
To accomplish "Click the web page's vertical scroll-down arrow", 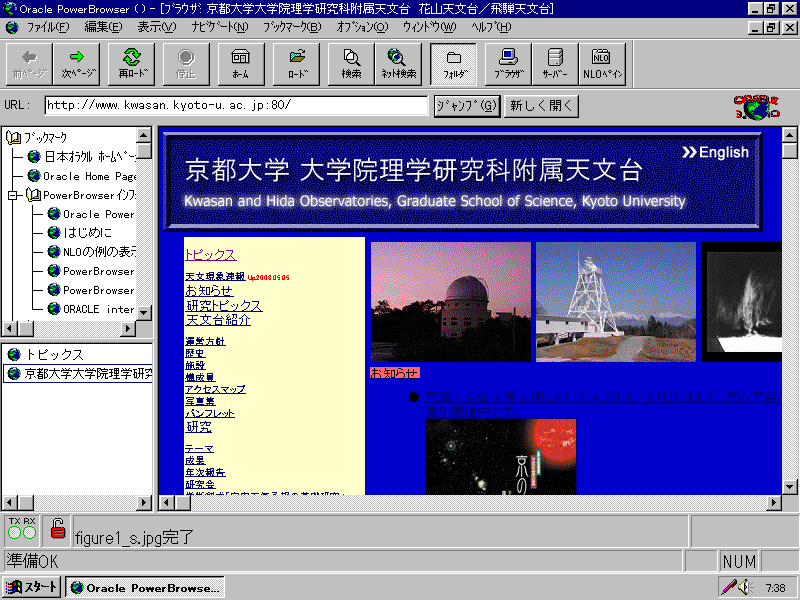I will [789, 487].
